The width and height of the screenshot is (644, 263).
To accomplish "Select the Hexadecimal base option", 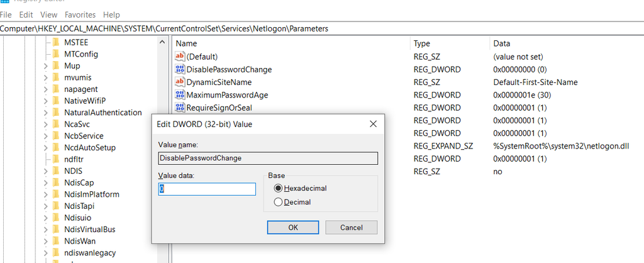I will pos(279,188).
